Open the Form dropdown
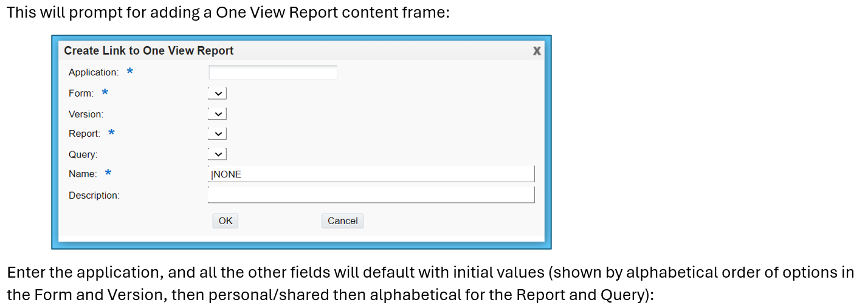 click(217, 94)
